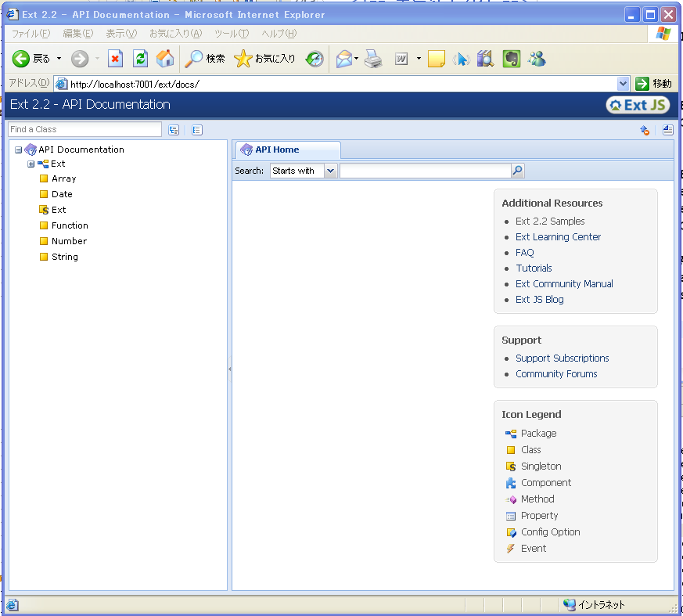This screenshot has height=616, width=683.
Task: Open the Ext Learning Center link
Action: pos(558,237)
